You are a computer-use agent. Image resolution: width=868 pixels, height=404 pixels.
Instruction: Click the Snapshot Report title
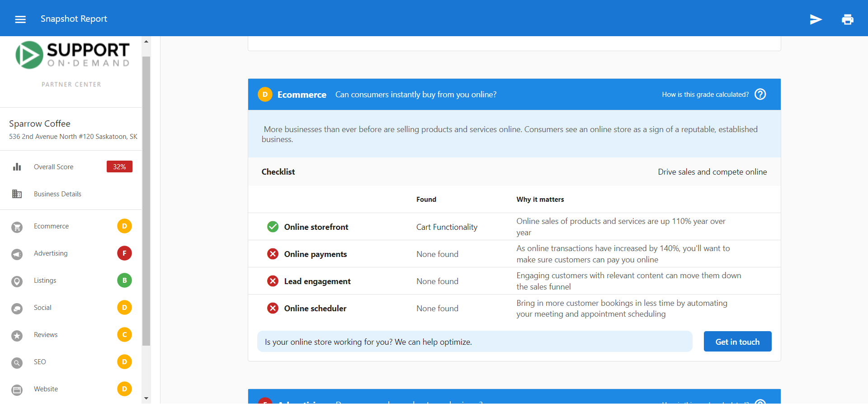[74, 19]
